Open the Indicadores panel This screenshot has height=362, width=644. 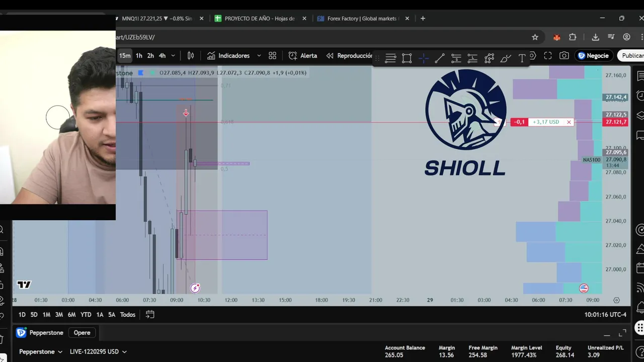(x=228, y=56)
